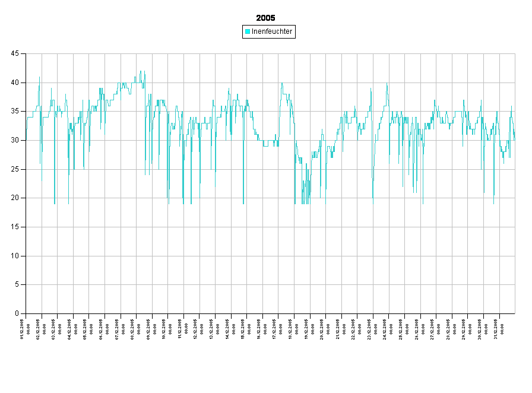Click the black margin below the chart
Image resolution: width=532 pixels, height=393 pixels.
(266, 356)
